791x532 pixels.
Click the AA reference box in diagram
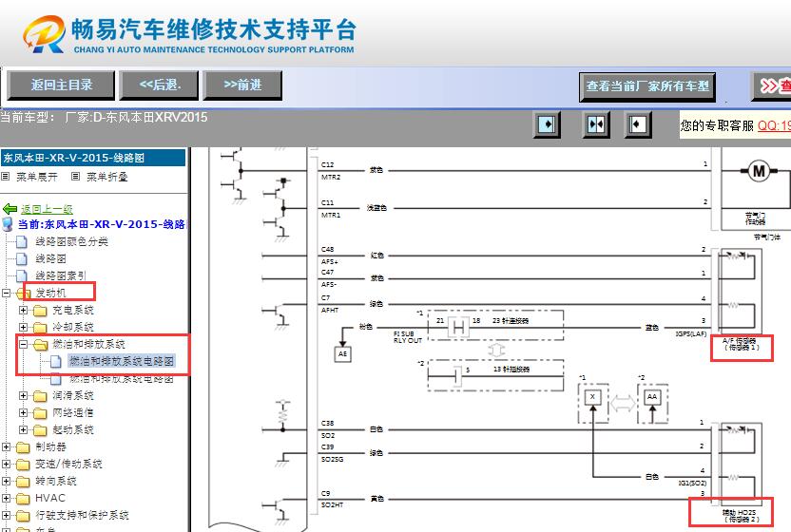click(x=652, y=397)
